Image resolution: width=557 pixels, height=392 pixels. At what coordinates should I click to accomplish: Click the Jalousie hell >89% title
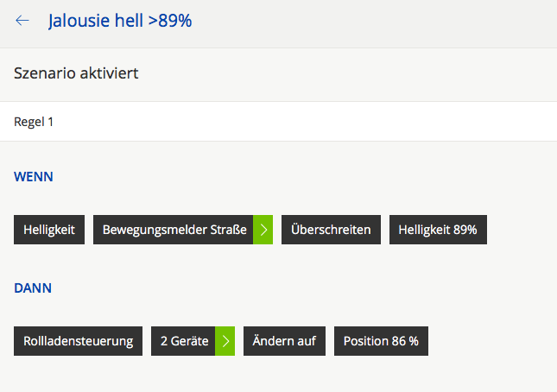120,21
